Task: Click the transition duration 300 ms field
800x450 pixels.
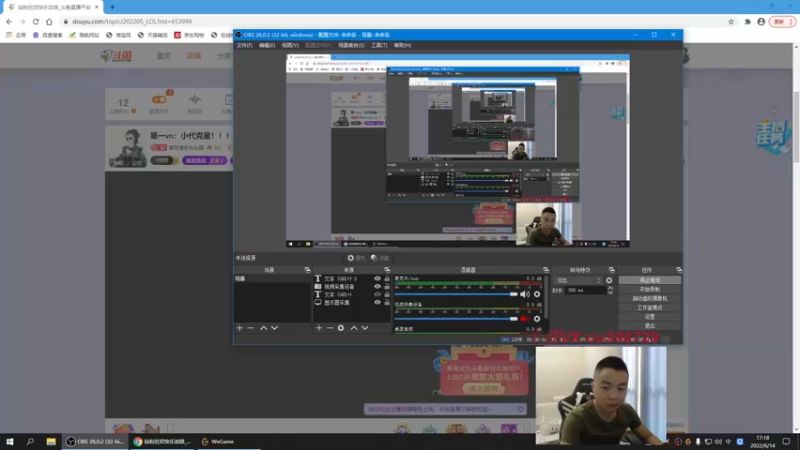Action: point(585,290)
